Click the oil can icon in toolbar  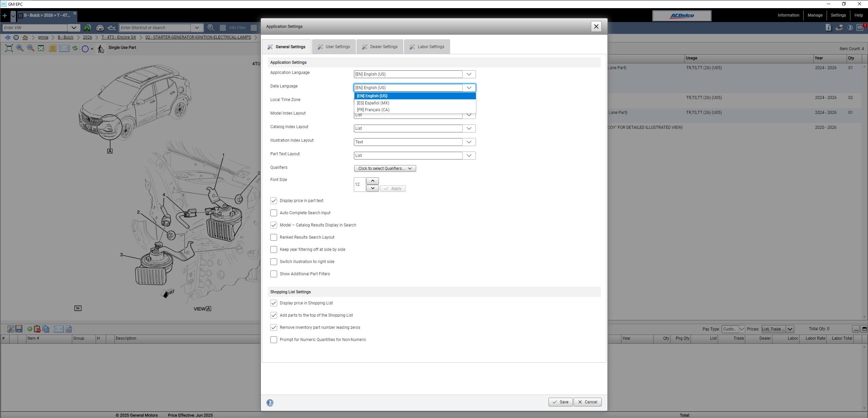(x=112, y=28)
